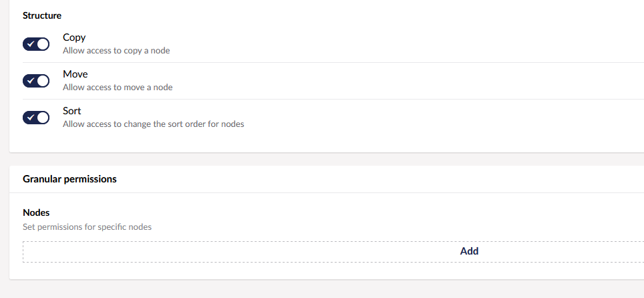The width and height of the screenshot is (644, 298).
Task: Click the white knob of Move toggle
Action: click(43, 81)
